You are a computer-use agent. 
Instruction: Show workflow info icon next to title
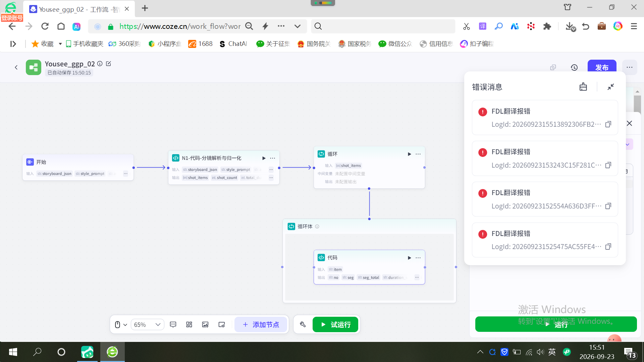[x=100, y=64]
